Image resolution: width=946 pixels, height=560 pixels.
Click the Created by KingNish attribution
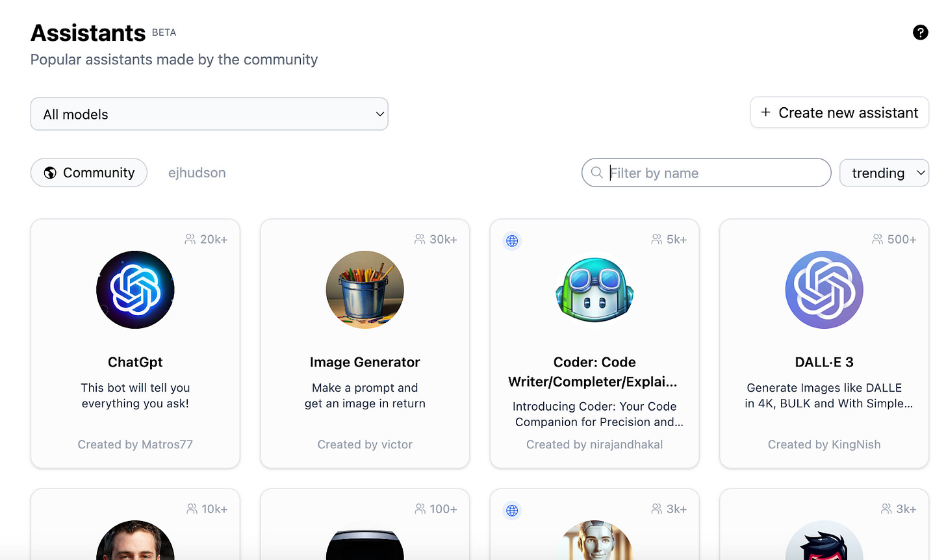click(x=824, y=444)
